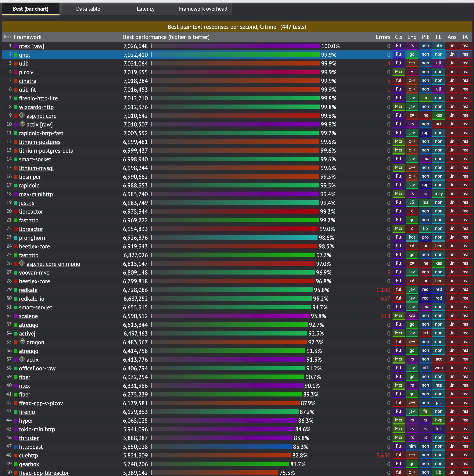Click the tournament badge icon beside asp.net core

pos(22,115)
